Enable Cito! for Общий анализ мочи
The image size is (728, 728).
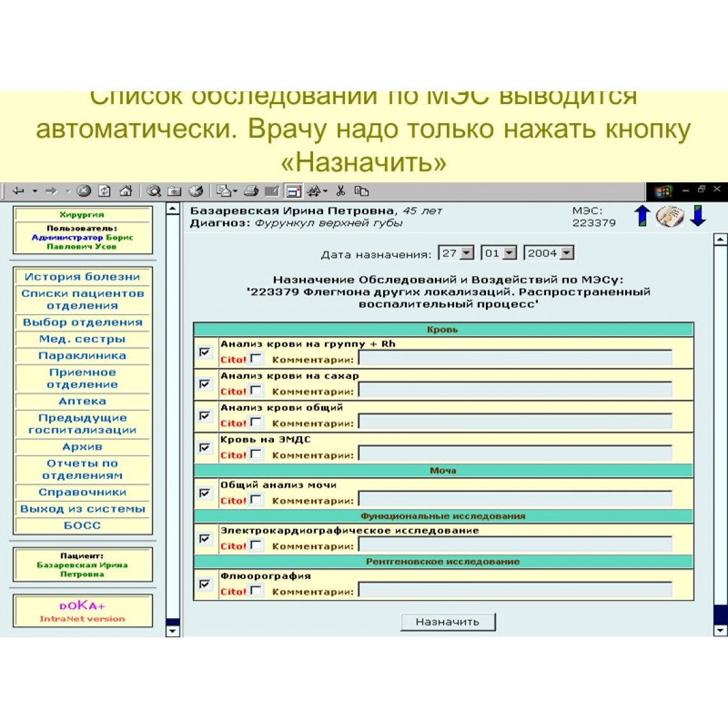coord(256,499)
